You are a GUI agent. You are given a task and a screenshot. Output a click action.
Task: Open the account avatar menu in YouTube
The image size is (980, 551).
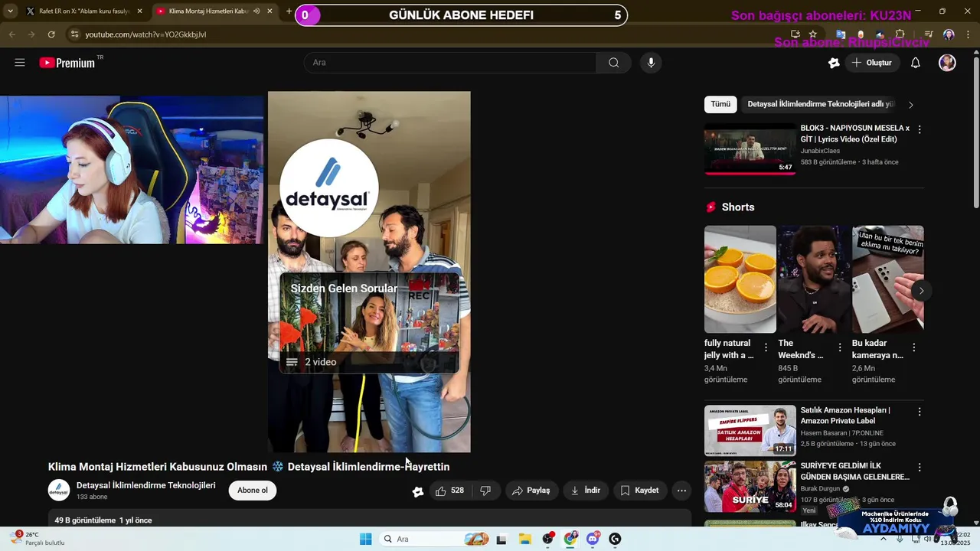947,63
